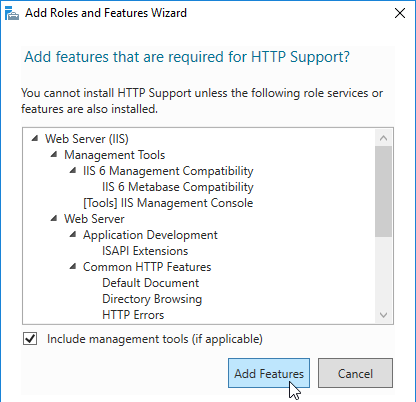Viewport: 416px width, 402px height.
Task: Select Directory Browsing entry
Action: [152, 299]
